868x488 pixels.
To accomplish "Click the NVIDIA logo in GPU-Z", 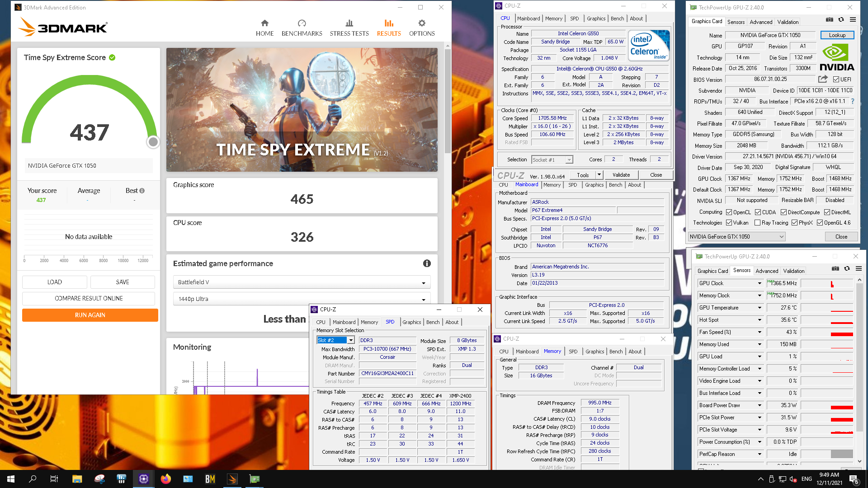I will [x=837, y=57].
